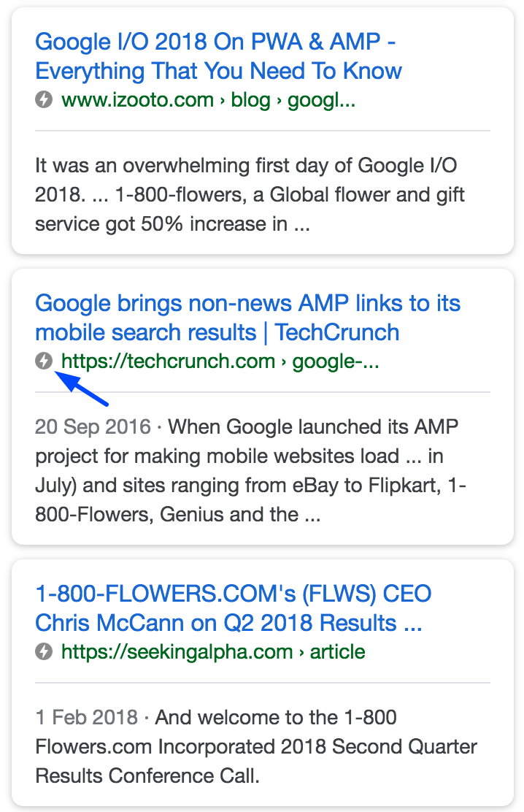Click the AMP lightning icon beside techcrunch.com

point(44,361)
